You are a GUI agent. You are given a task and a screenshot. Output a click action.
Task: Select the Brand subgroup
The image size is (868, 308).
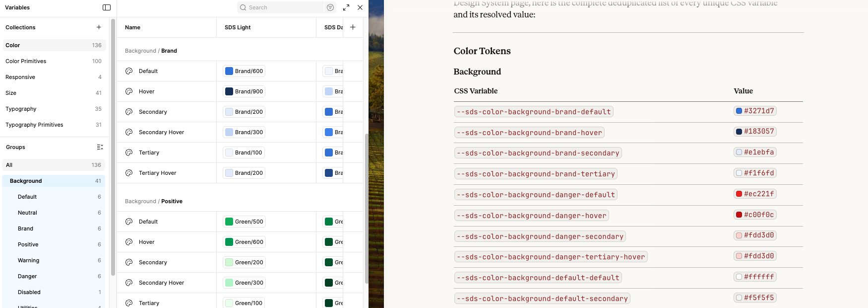(54, 229)
